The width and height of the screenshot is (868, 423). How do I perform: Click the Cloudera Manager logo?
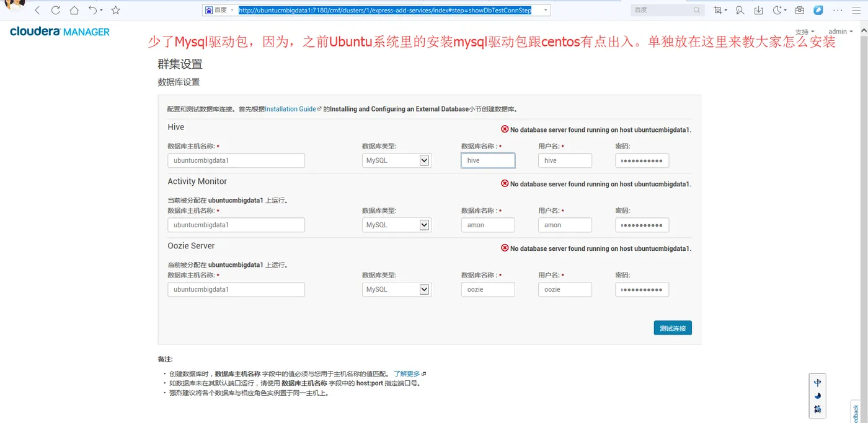[x=60, y=32]
